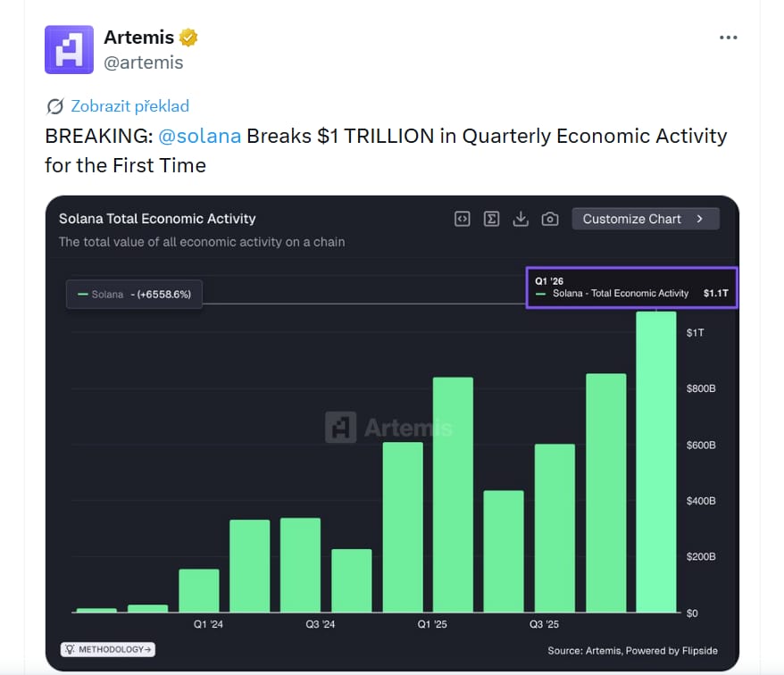Screen dimensions: 784x675
Task: Click the Grok translate icon
Action: 55,106
